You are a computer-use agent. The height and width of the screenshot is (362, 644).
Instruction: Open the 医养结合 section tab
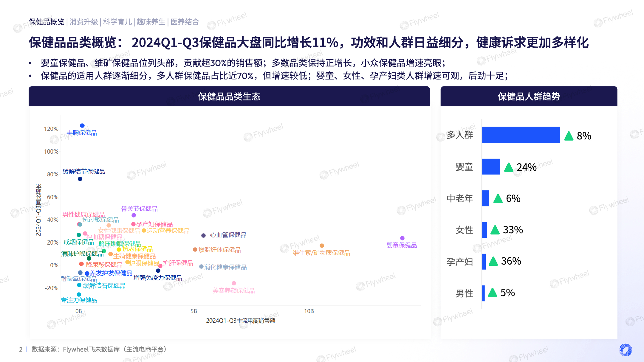pos(185,22)
